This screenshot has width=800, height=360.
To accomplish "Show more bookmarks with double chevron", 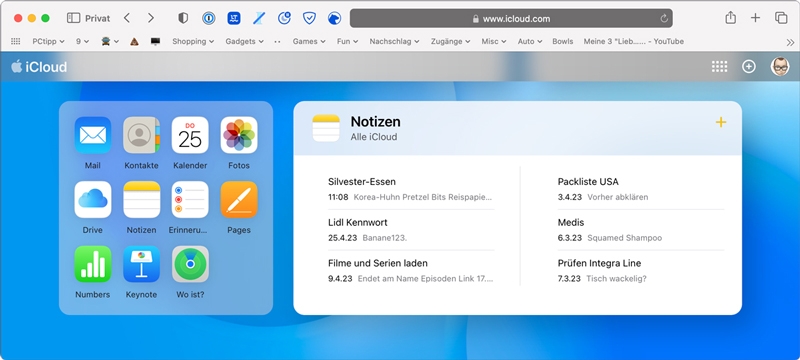I will tap(790, 42).
